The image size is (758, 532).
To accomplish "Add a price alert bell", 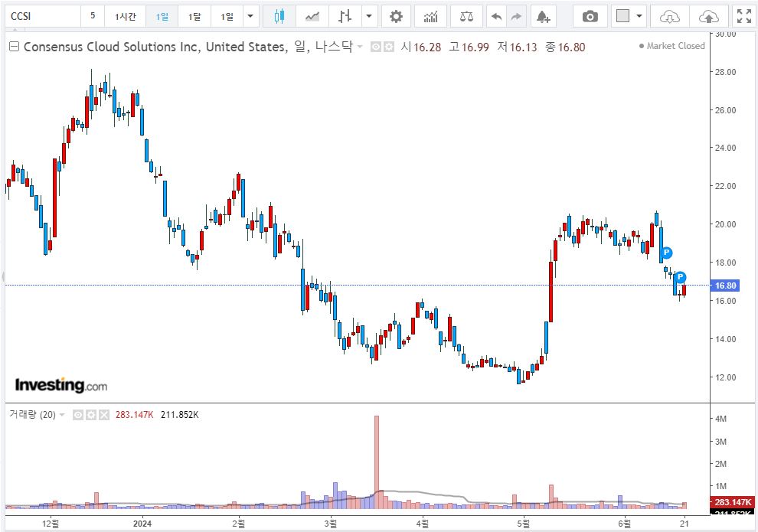I will [543, 16].
